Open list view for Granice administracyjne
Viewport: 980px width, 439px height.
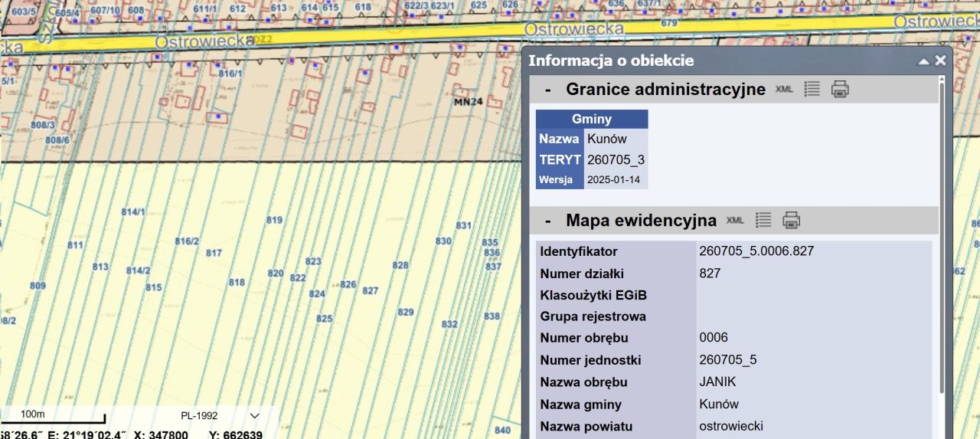pyautogui.click(x=812, y=89)
